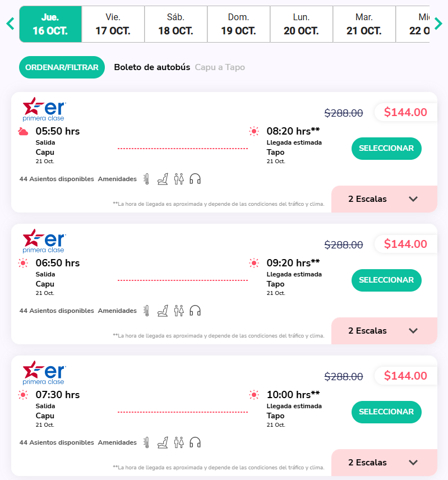
Task: Click the next dates right arrow
Action: (438, 24)
